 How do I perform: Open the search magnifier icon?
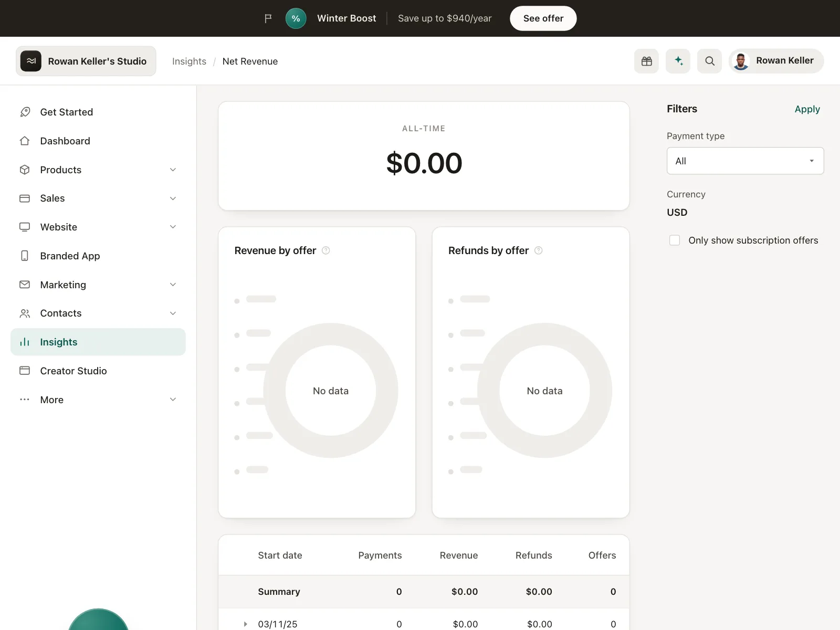[710, 61]
